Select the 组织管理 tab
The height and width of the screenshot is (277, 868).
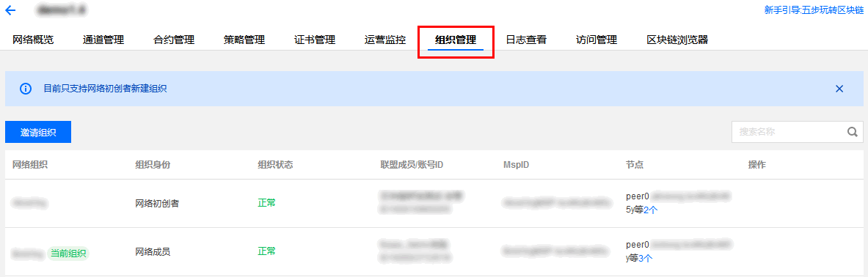(456, 40)
